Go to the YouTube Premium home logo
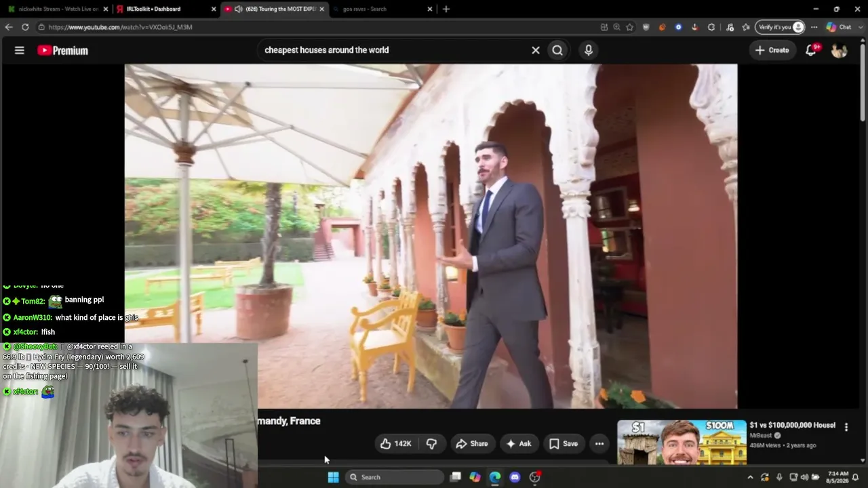Viewport: 868px width, 488px height. click(x=62, y=50)
